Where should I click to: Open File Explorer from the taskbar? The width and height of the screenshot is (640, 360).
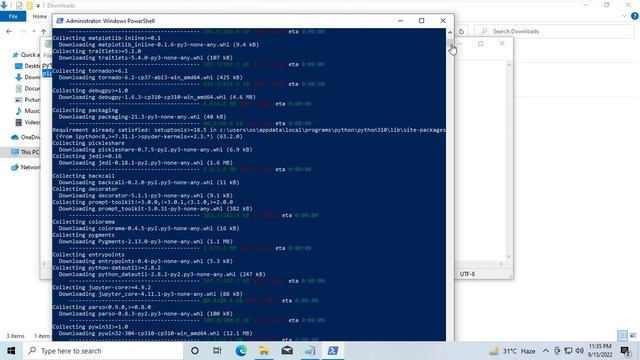point(264,351)
